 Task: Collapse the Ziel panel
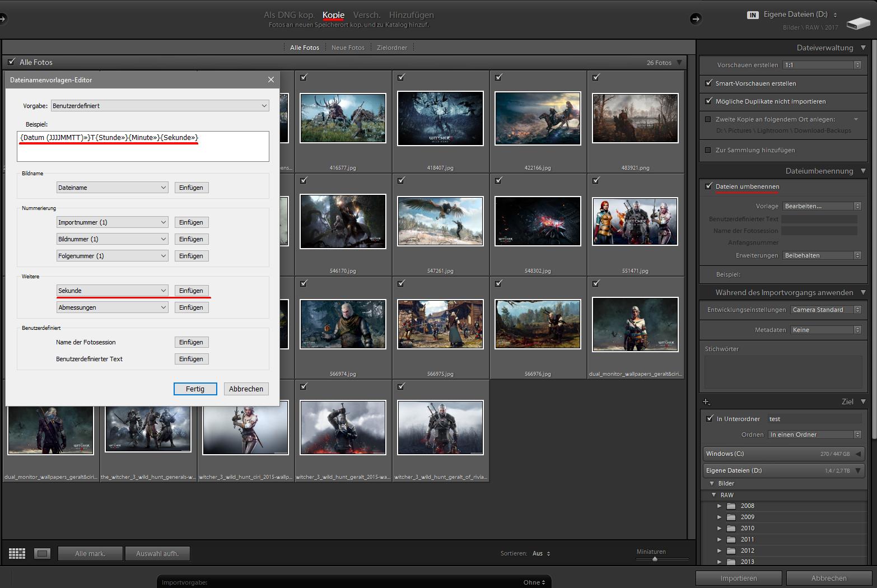pyautogui.click(x=863, y=402)
